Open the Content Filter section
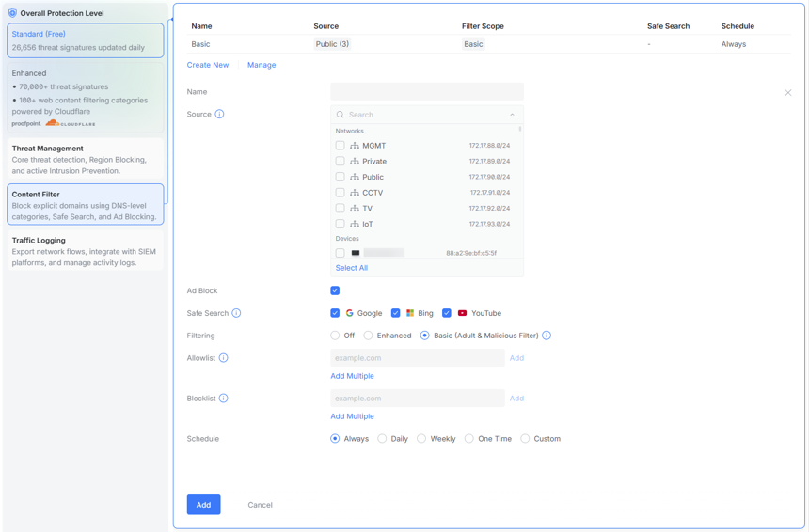This screenshot has height=532, width=809. coord(85,205)
